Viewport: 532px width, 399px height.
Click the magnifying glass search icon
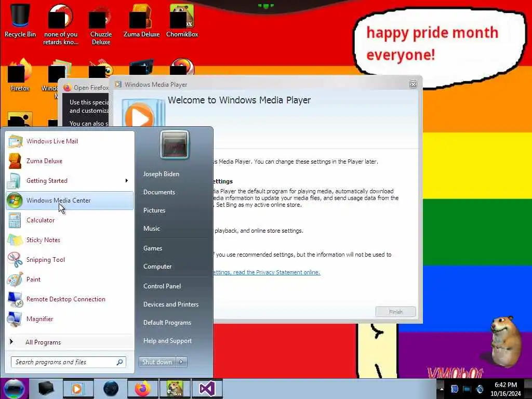(x=120, y=362)
